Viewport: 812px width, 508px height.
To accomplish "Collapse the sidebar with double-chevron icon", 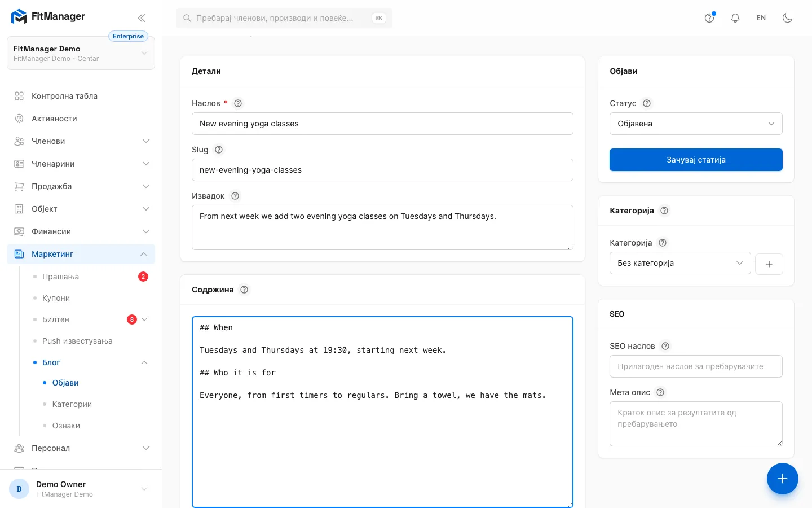I will pyautogui.click(x=142, y=17).
